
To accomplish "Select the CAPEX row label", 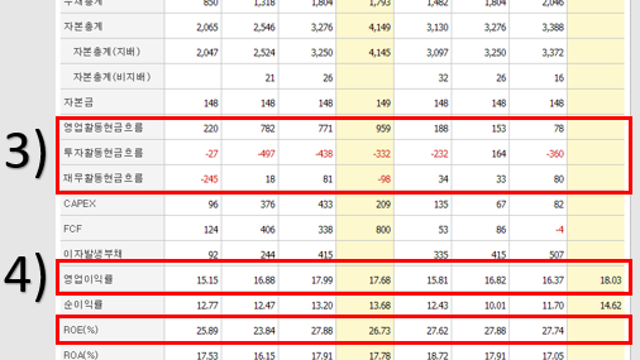I will tap(80, 204).
